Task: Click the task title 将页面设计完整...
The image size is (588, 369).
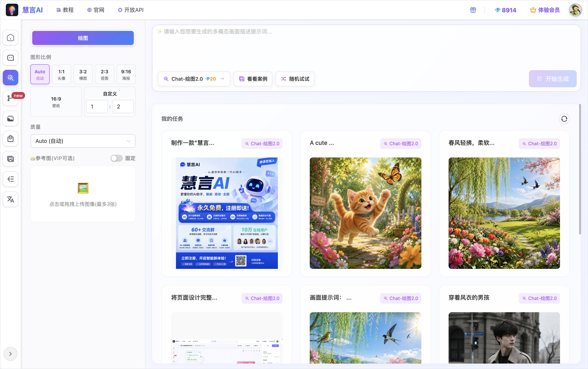Action: (194, 298)
